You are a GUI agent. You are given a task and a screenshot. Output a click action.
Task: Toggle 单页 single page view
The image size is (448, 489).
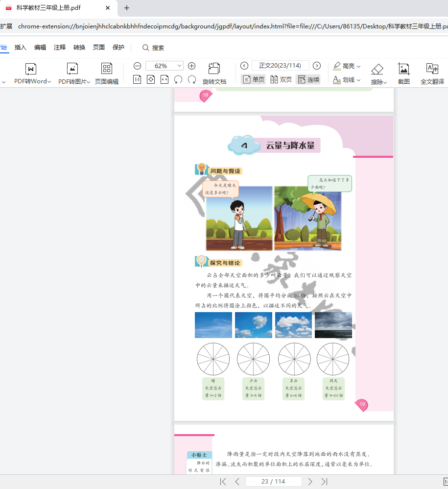(254, 79)
